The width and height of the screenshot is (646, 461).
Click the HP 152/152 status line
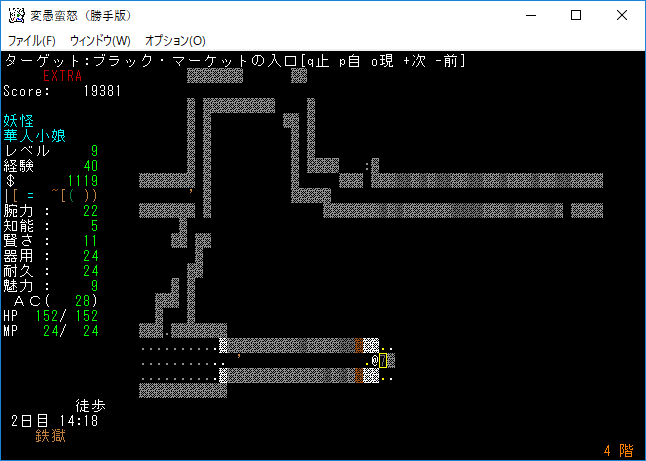click(x=50, y=316)
